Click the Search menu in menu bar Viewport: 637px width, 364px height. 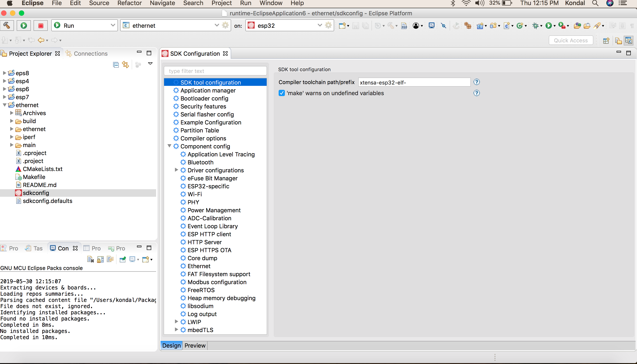[x=193, y=4]
